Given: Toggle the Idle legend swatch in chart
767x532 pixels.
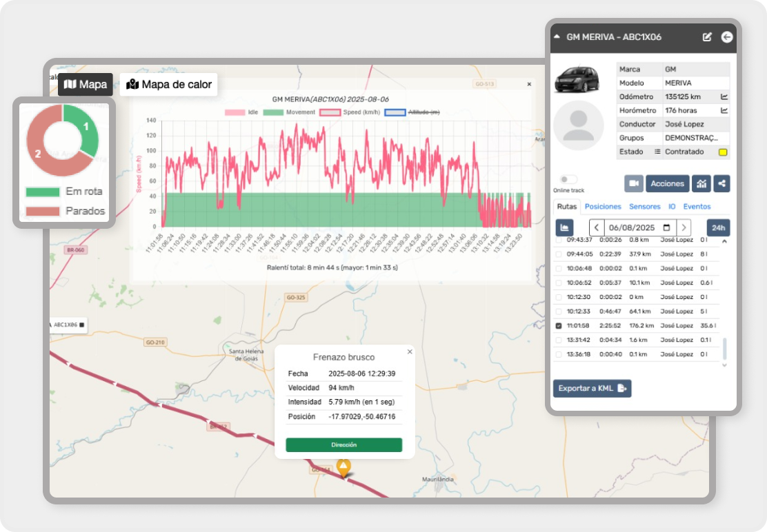Looking at the screenshot, I should [x=235, y=112].
